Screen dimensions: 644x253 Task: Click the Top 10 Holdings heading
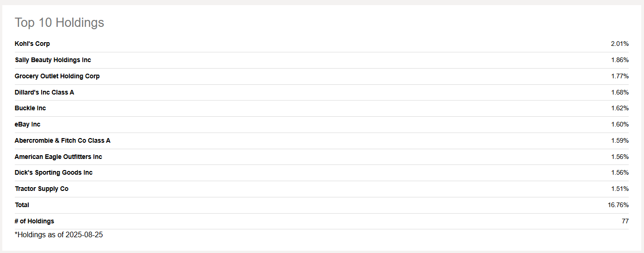point(59,22)
